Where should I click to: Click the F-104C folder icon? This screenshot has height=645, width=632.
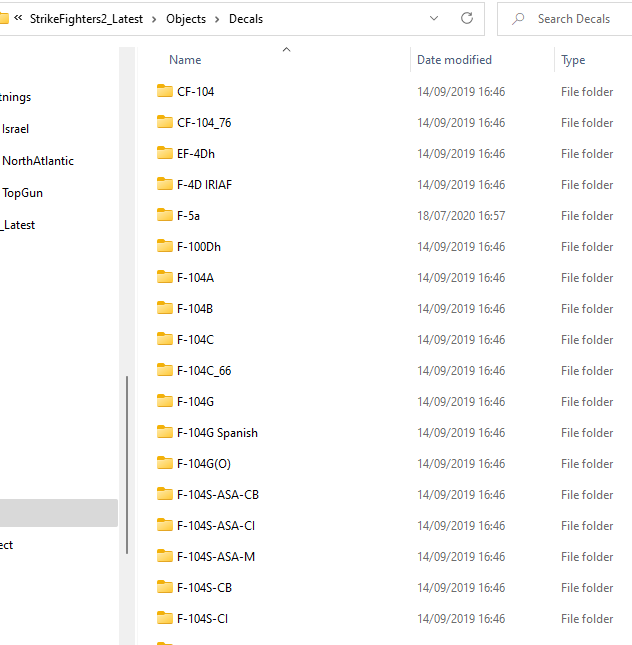[x=165, y=339]
